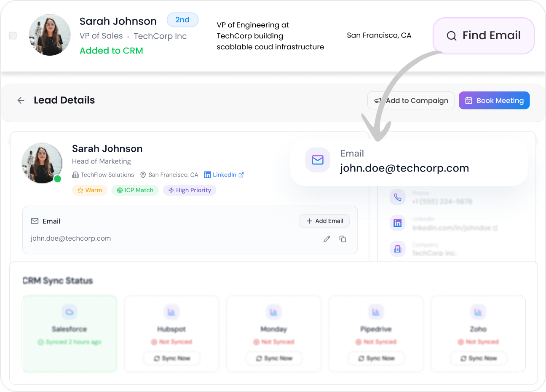The width and height of the screenshot is (546, 392).
Task: Click the external link icon after LinkedIn
Action: 241,175
